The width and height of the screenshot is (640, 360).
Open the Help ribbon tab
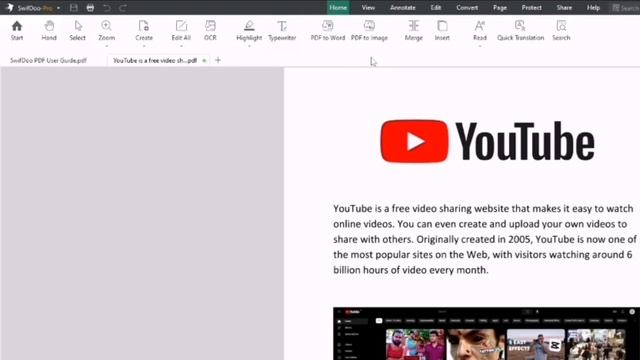click(x=593, y=7)
